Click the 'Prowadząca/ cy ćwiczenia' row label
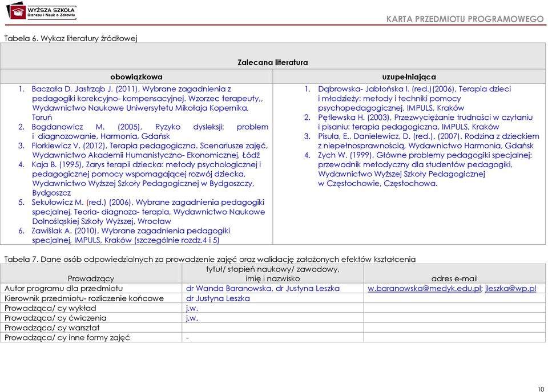This screenshot has width=548, height=392. coord(55,318)
